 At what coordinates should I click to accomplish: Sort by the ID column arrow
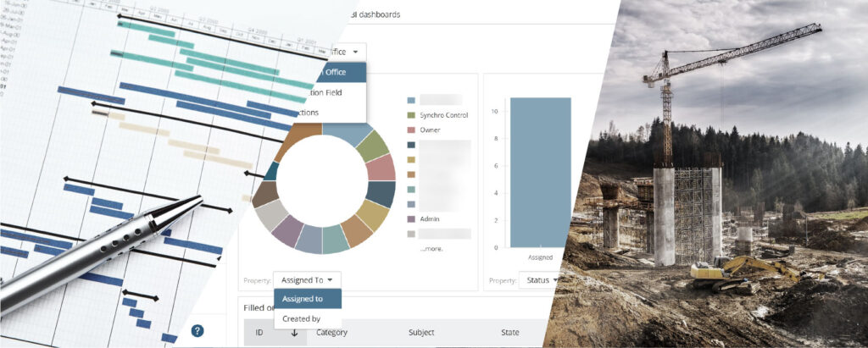coord(294,333)
